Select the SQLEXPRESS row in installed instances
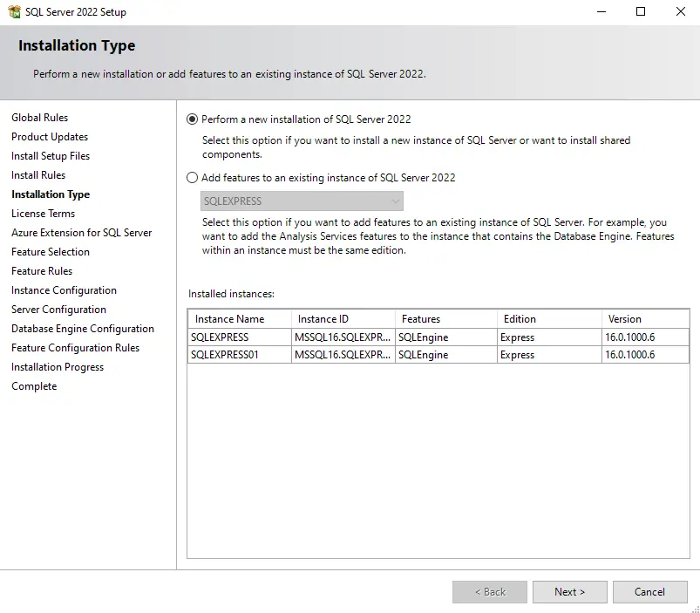 (238, 337)
